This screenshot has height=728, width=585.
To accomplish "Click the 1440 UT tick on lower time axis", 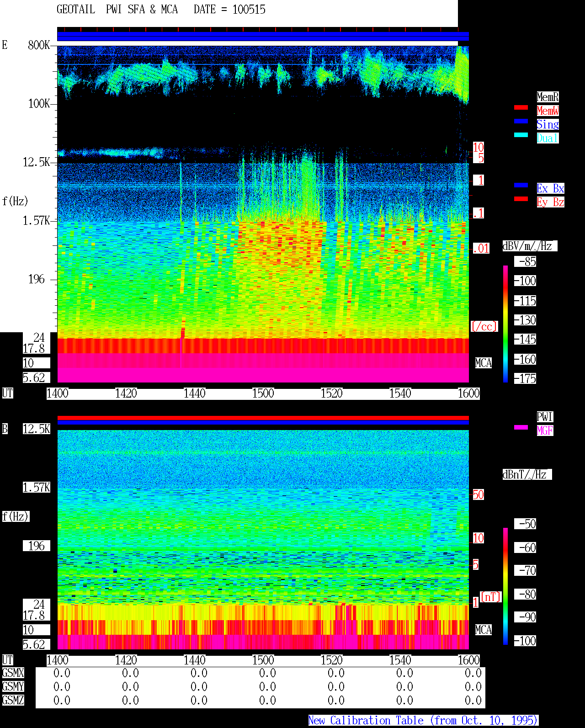I will (194, 660).
